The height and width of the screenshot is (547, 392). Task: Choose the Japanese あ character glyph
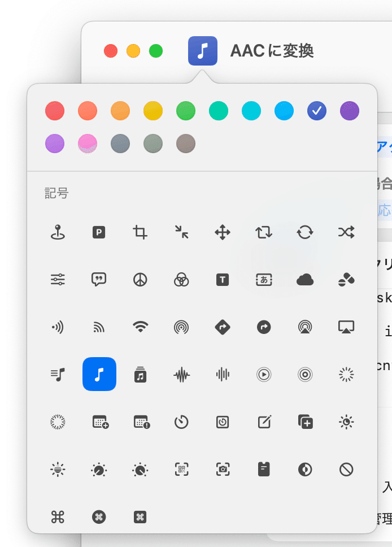pyautogui.click(x=264, y=280)
